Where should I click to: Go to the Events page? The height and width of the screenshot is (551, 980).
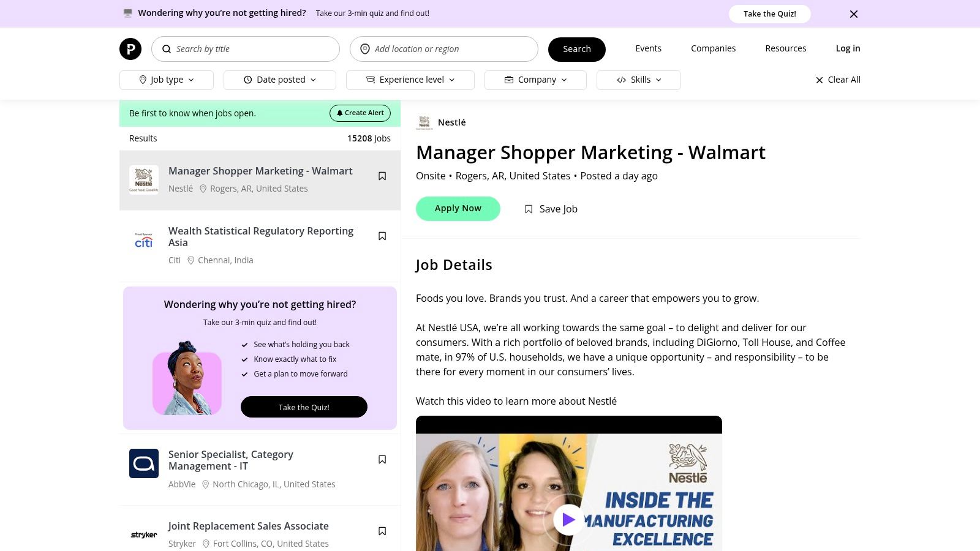(x=648, y=48)
